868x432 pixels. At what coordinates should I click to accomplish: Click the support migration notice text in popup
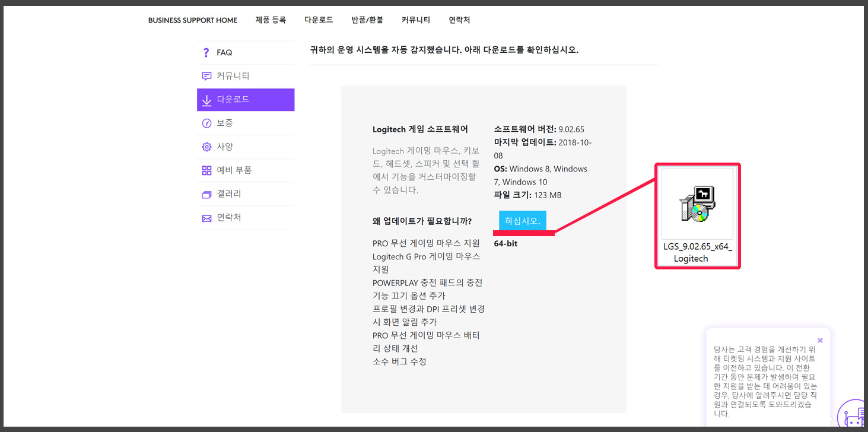[765, 382]
